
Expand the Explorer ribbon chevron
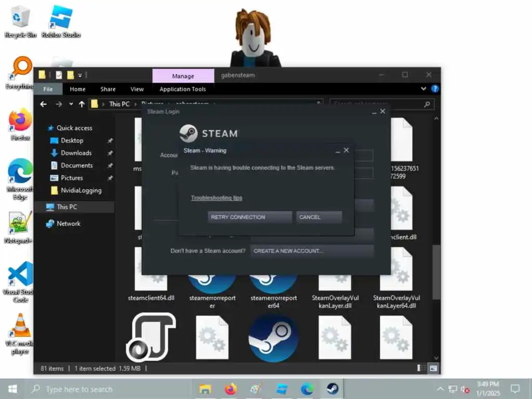tap(423, 89)
